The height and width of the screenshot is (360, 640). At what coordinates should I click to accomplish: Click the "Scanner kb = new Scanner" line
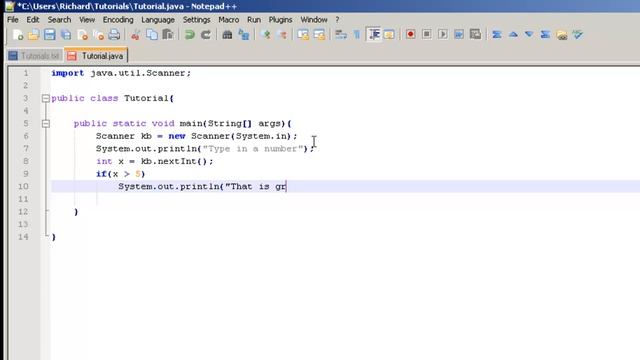(196, 136)
